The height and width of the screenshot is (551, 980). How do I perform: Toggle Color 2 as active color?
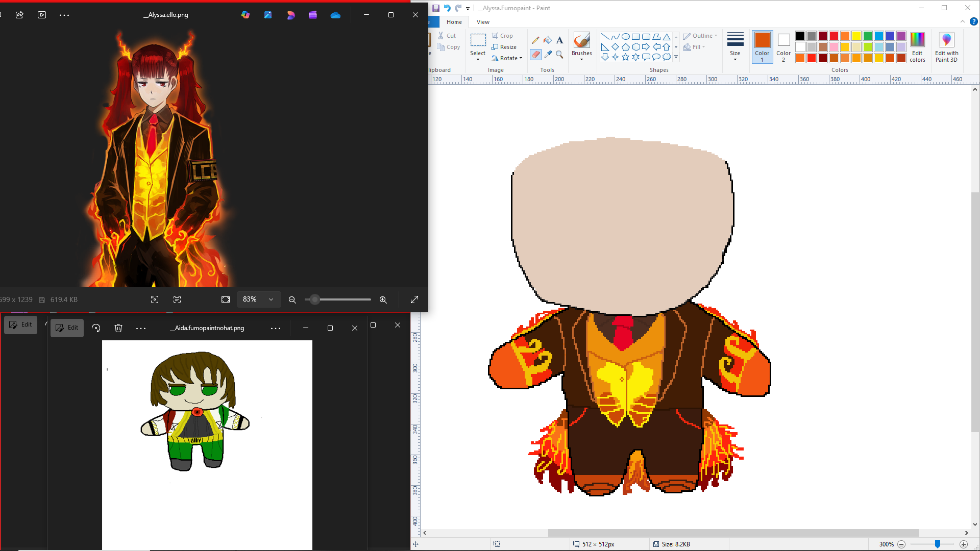click(x=783, y=46)
